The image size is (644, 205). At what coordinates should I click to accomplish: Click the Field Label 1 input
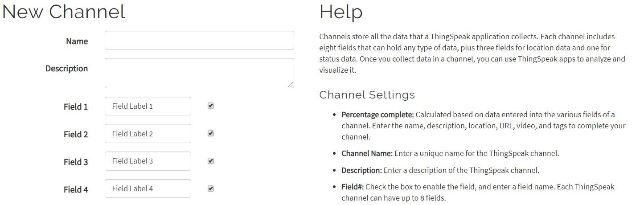tap(148, 106)
